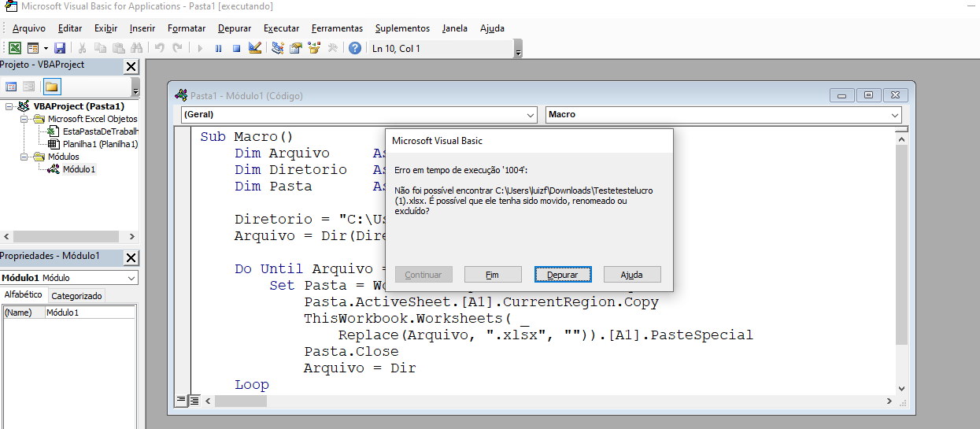Close the Propriedades - Módulo1 pane

click(131, 257)
